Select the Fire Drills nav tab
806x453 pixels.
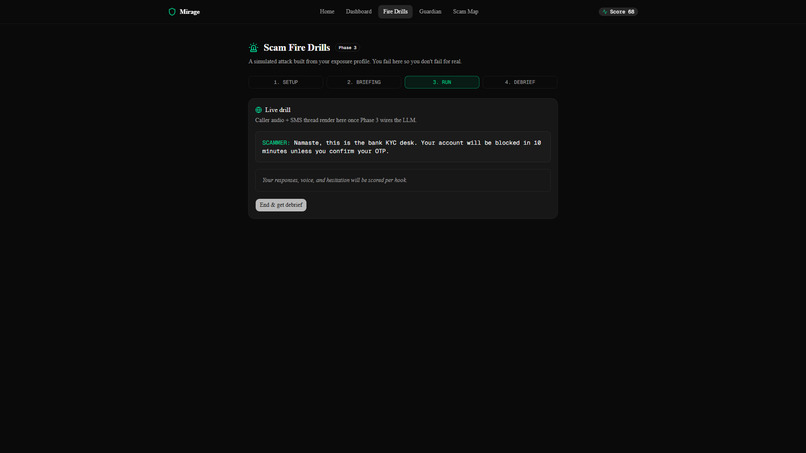point(395,11)
